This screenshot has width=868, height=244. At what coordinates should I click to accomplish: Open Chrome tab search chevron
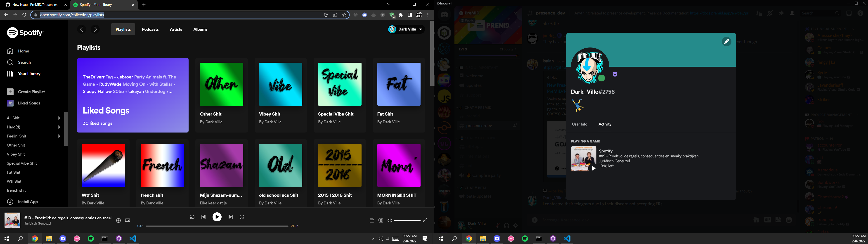(x=388, y=5)
